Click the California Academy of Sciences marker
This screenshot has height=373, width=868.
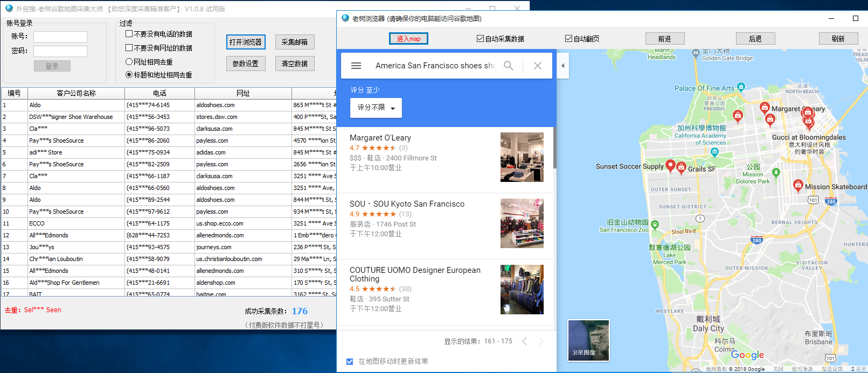click(x=714, y=152)
